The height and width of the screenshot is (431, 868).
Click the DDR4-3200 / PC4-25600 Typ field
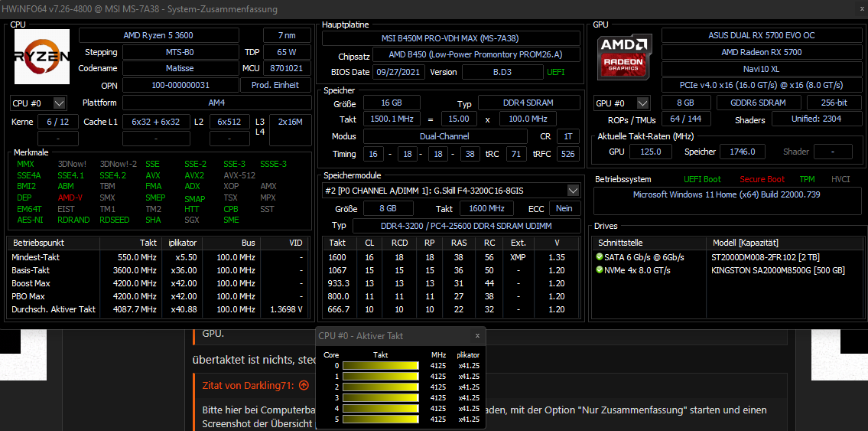point(466,226)
